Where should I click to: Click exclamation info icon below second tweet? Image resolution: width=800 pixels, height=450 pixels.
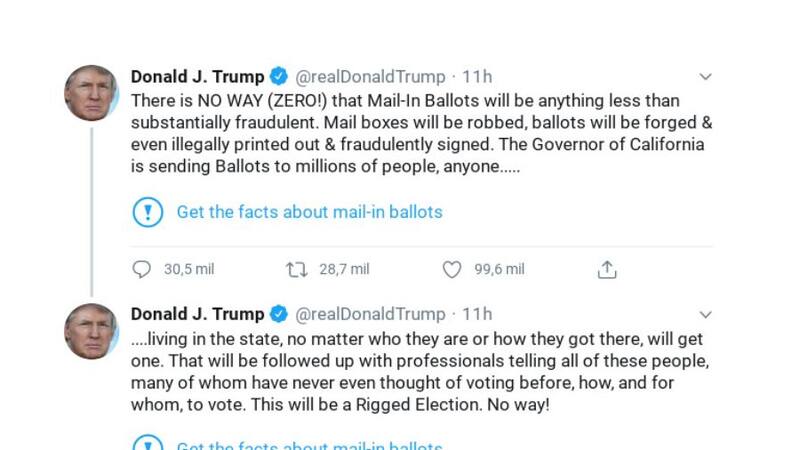pyautogui.click(x=147, y=444)
